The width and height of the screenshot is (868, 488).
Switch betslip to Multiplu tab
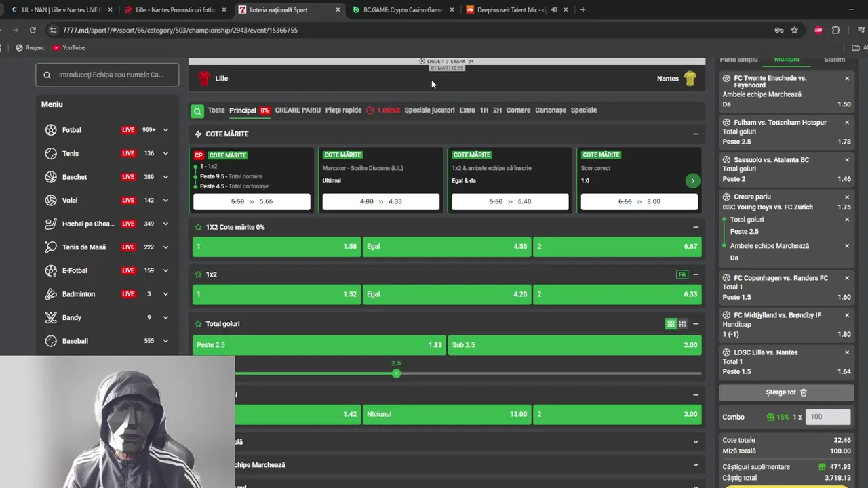coord(787,60)
